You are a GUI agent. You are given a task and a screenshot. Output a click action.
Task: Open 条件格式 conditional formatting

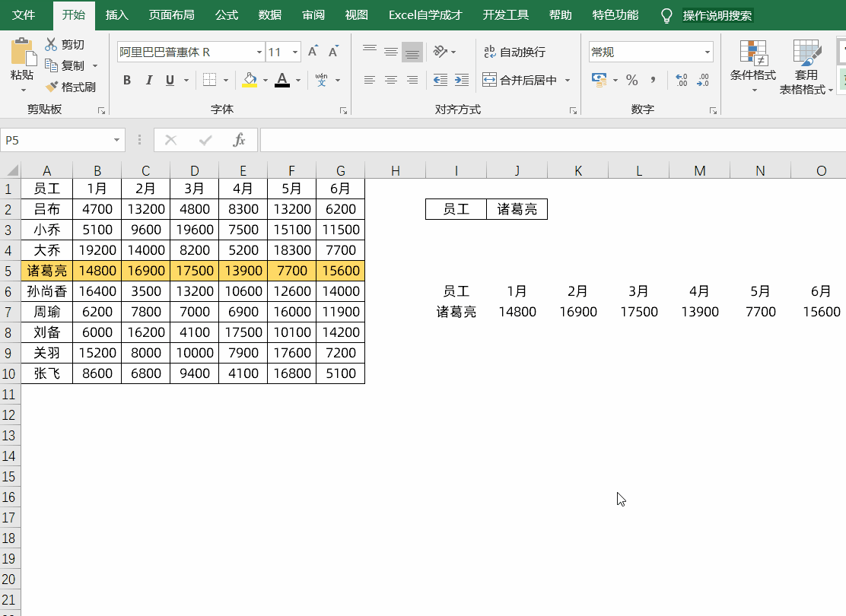(753, 68)
